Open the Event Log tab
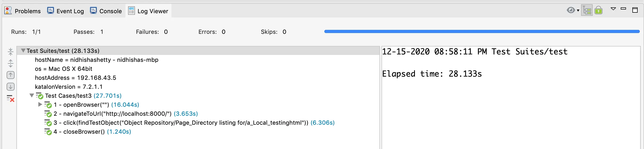This screenshot has width=644, height=149. coord(66,11)
